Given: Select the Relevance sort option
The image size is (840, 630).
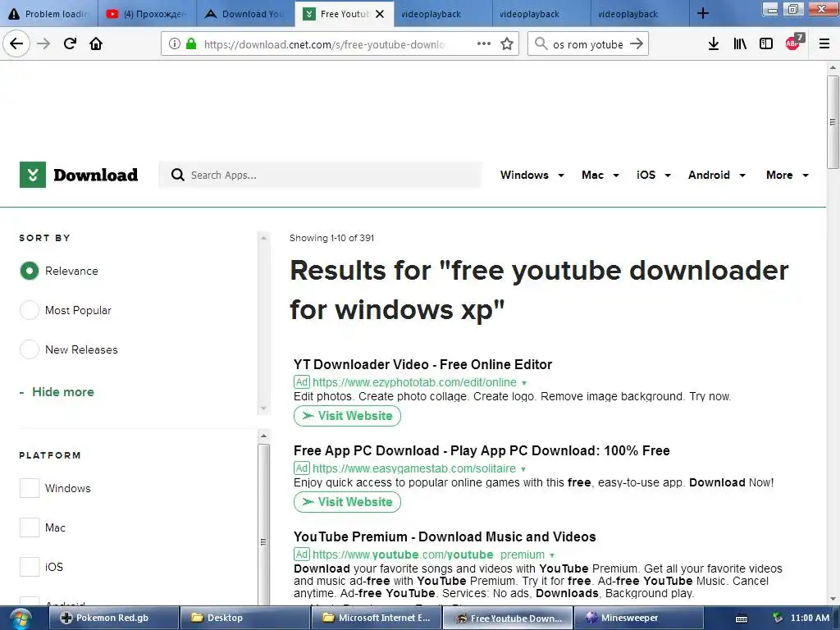Looking at the screenshot, I should 30,271.
